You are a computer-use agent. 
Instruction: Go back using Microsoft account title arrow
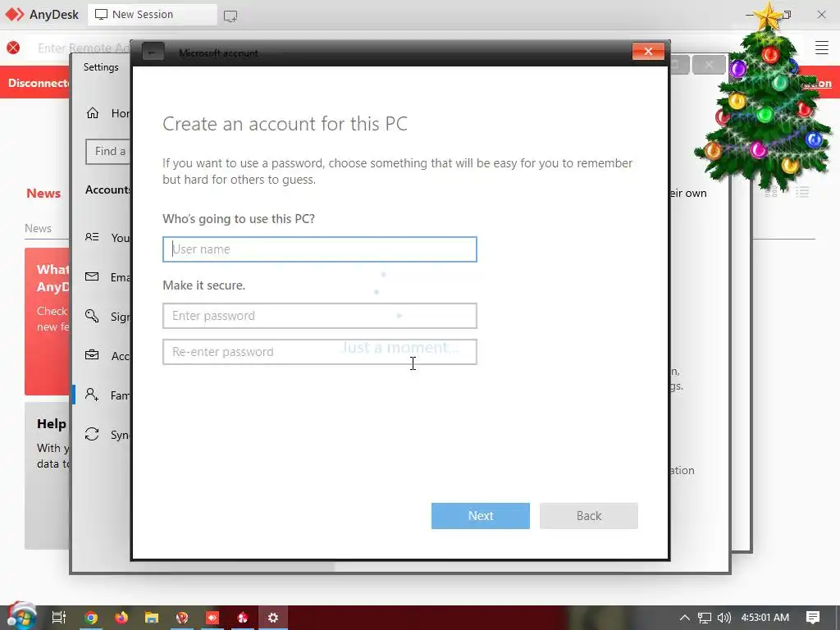click(153, 52)
